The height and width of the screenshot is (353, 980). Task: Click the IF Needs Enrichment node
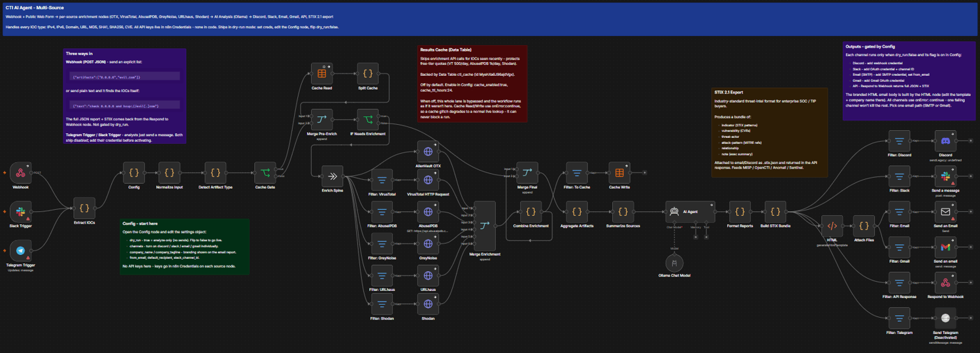(x=368, y=120)
